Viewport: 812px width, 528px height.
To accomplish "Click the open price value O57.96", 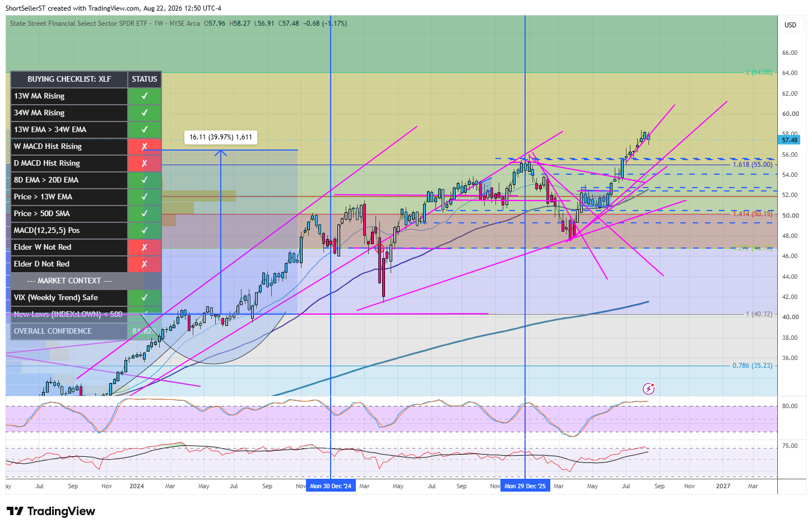I will tap(215, 24).
